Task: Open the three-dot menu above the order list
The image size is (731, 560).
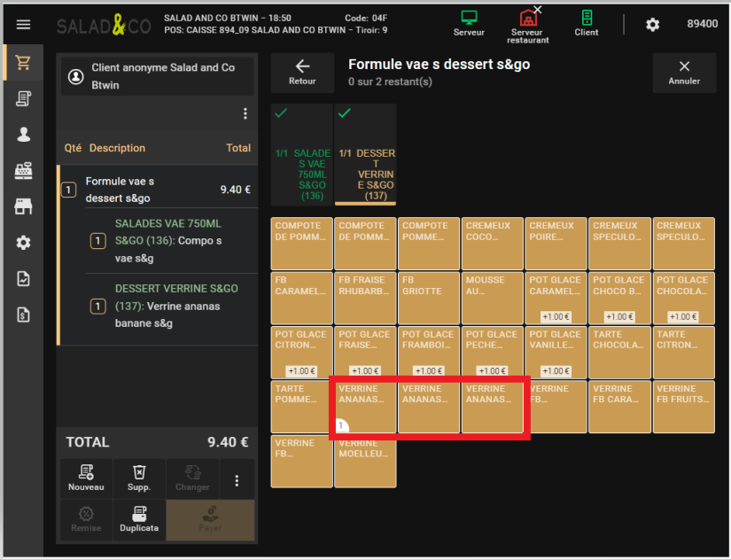Action: [x=245, y=113]
